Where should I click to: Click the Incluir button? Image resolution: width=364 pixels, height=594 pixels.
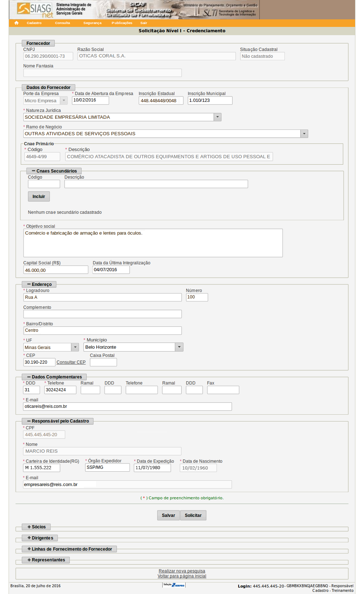coord(39,197)
